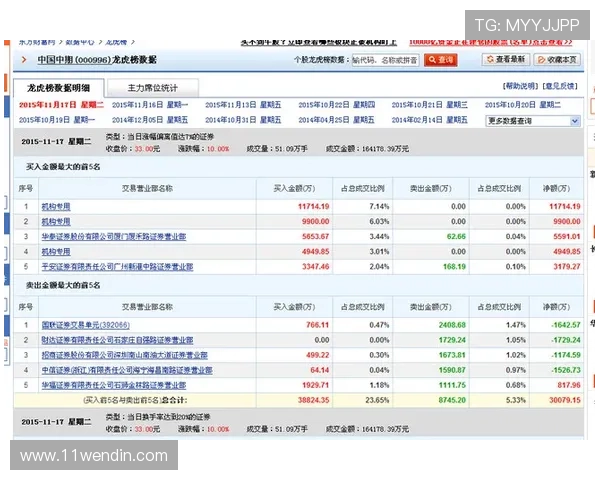Open the 平安证券 广州新港中路 branch link
This screenshot has height=480, width=600.
point(117,267)
